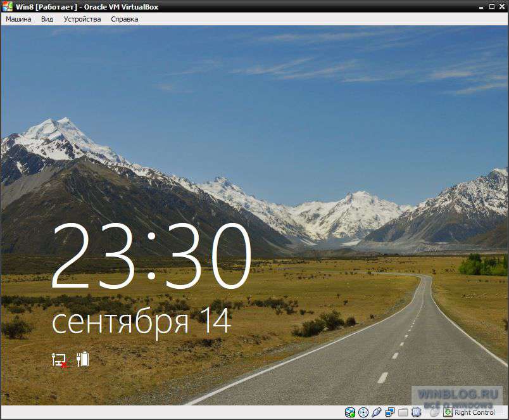Screen dimensions: 509x420
Task: Maximize the VirtualBox window
Action: point(492,6)
